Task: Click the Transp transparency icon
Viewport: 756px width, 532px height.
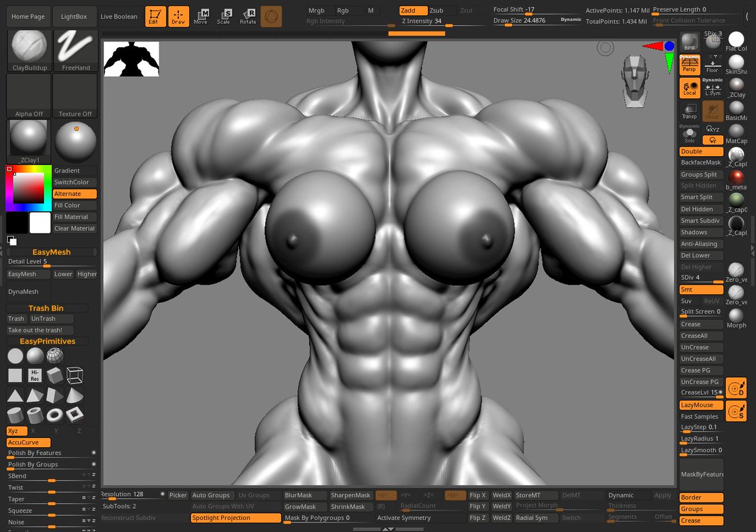Action: click(x=690, y=111)
